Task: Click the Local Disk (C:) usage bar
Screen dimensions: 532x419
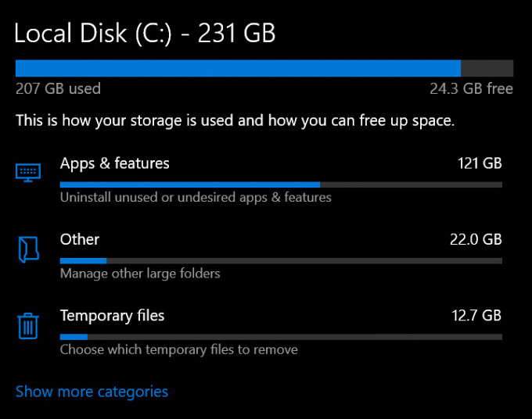Action: click(264, 68)
